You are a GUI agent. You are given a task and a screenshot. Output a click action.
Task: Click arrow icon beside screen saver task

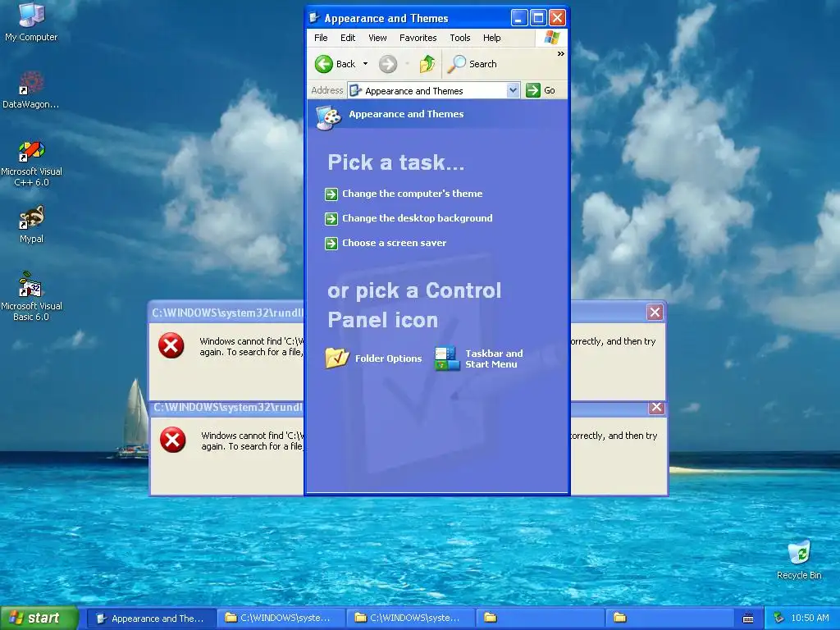[331, 244]
